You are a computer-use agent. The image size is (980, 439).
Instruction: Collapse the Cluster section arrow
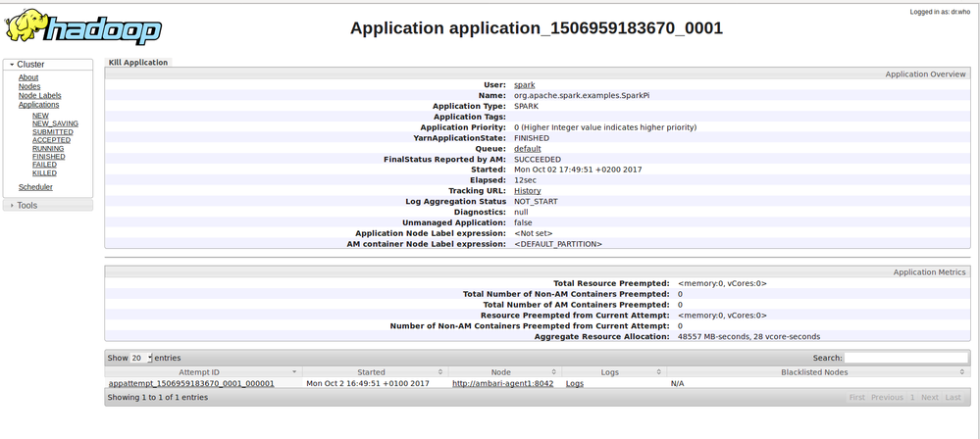click(x=11, y=65)
